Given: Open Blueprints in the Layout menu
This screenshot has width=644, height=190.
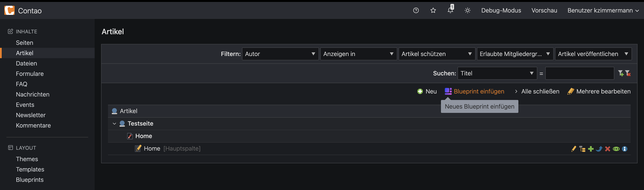Looking at the screenshot, I should click(30, 180).
